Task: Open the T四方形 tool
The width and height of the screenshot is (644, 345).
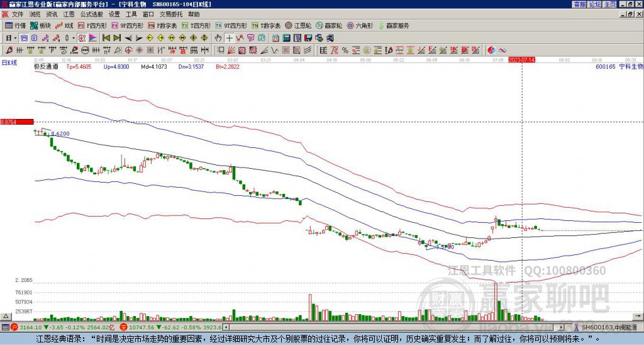Action: (x=196, y=25)
